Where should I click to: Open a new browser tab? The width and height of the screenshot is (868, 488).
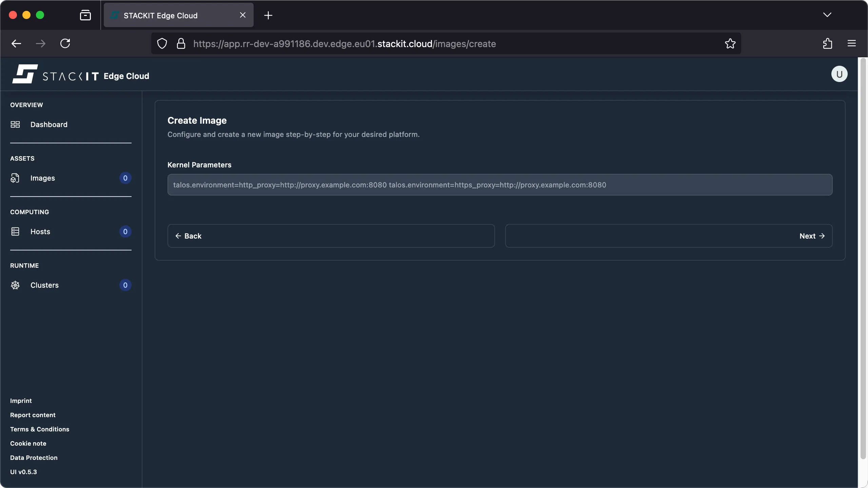coord(268,15)
